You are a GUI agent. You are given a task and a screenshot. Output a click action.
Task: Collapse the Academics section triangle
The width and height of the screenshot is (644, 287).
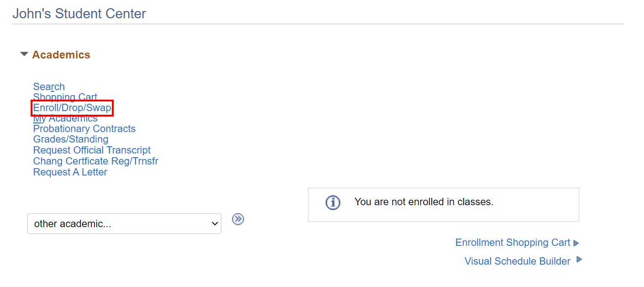(24, 54)
